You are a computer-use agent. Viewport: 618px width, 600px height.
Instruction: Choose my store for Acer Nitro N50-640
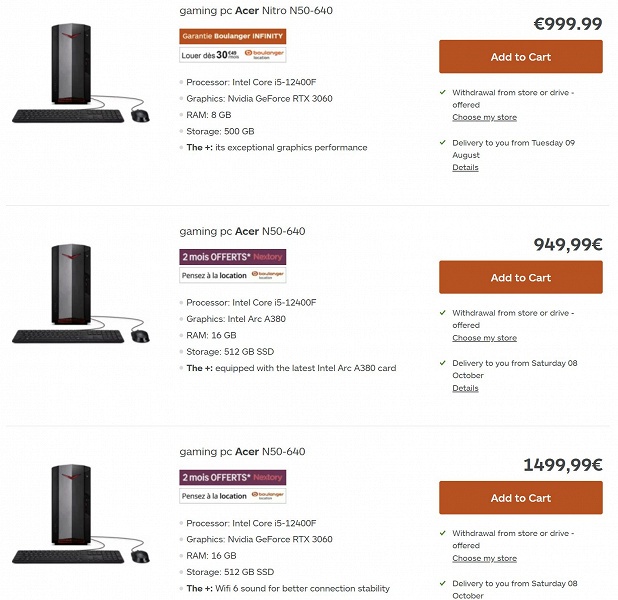[x=484, y=117]
